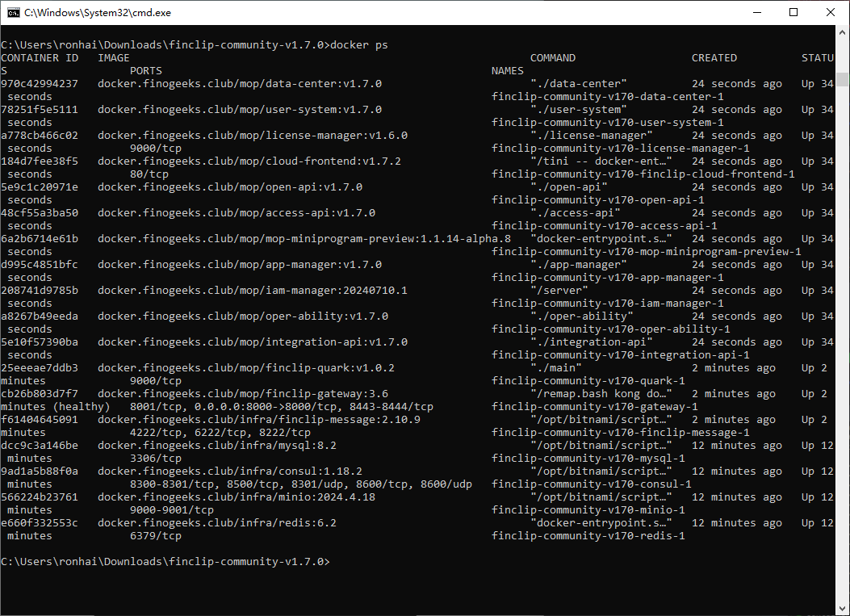850x616 pixels.
Task: Click container ID cb26b803d7f7
Action: pyautogui.click(x=40, y=394)
